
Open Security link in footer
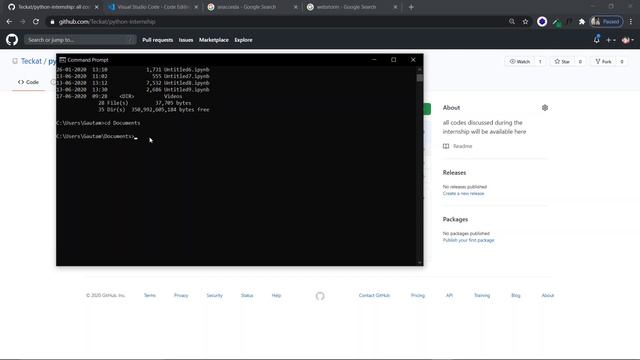click(x=214, y=296)
